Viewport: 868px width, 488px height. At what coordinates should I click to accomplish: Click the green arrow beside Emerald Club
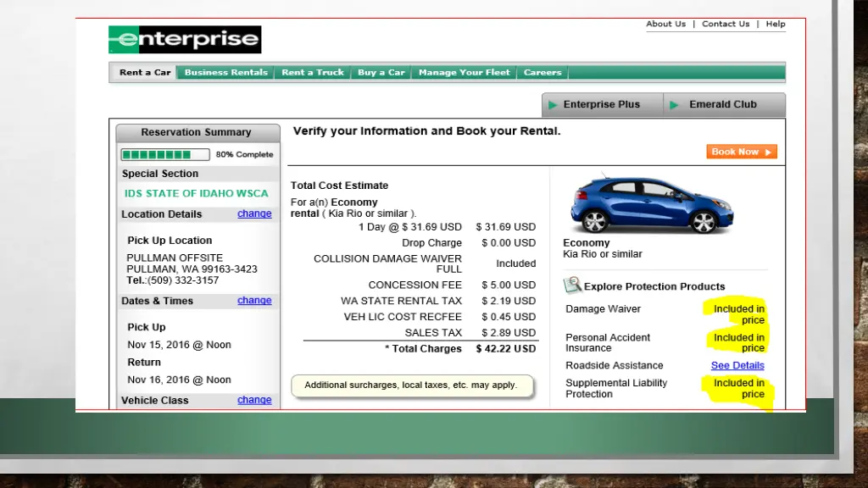pyautogui.click(x=675, y=105)
